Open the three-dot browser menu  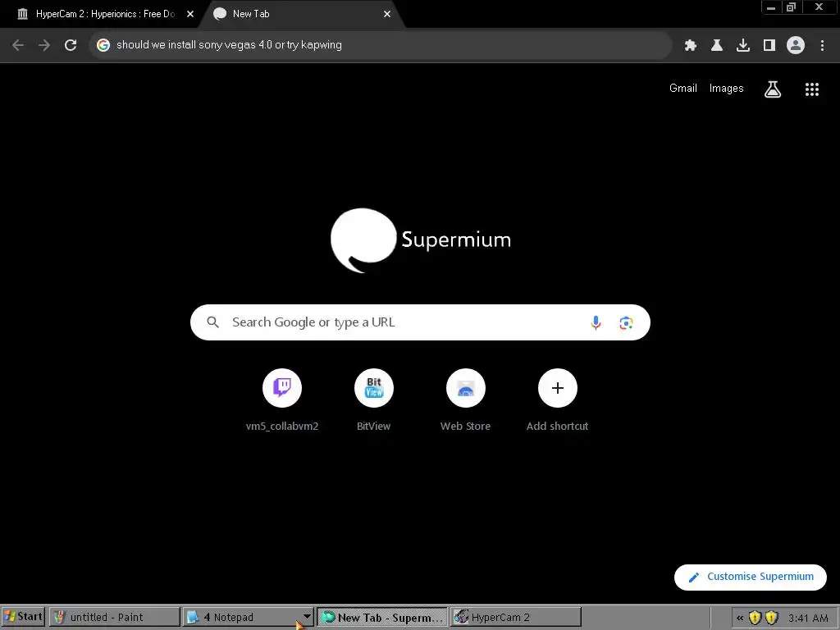click(x=822, y=46)
